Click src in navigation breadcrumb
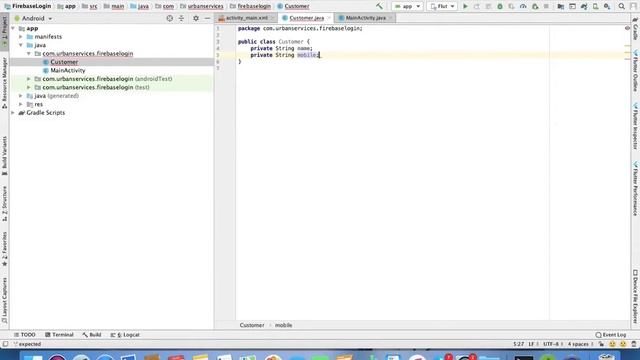This screenshot has width=640, height=360. tap(93, 6)
